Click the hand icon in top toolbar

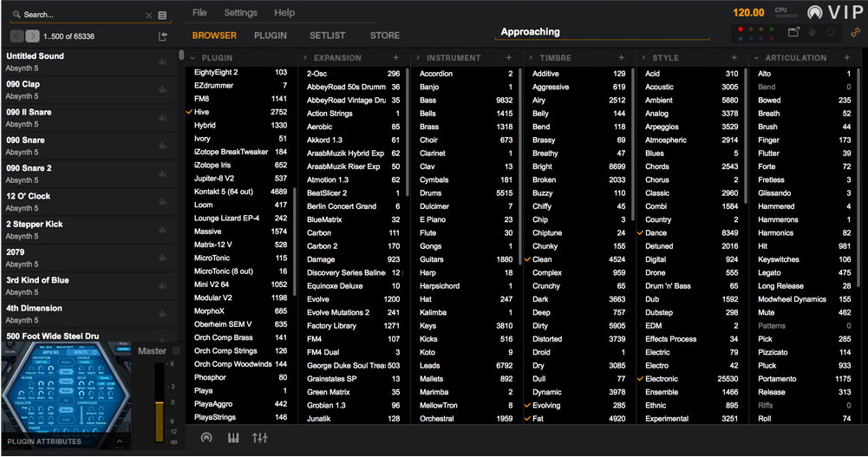[x=813, y=32]
